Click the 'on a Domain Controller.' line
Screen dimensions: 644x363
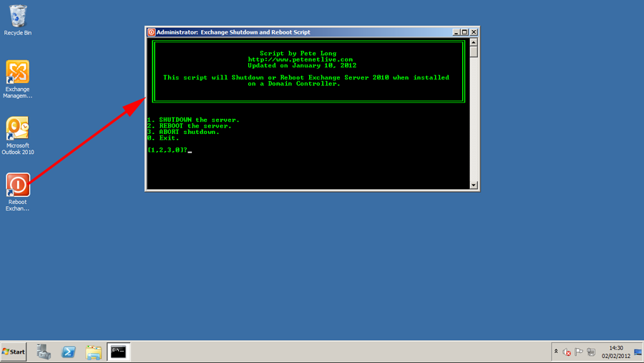point(294,84)
